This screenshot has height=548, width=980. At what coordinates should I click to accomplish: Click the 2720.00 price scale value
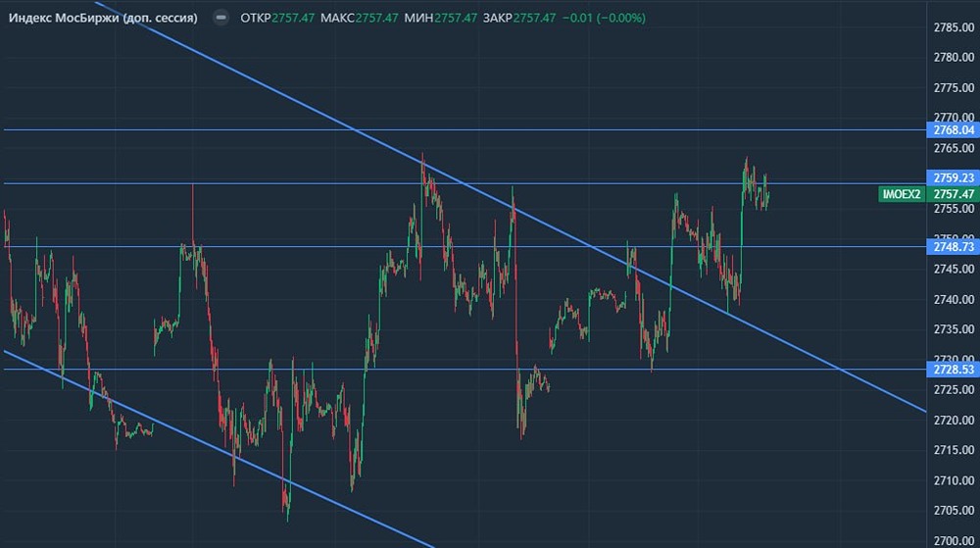pos(954,420)
